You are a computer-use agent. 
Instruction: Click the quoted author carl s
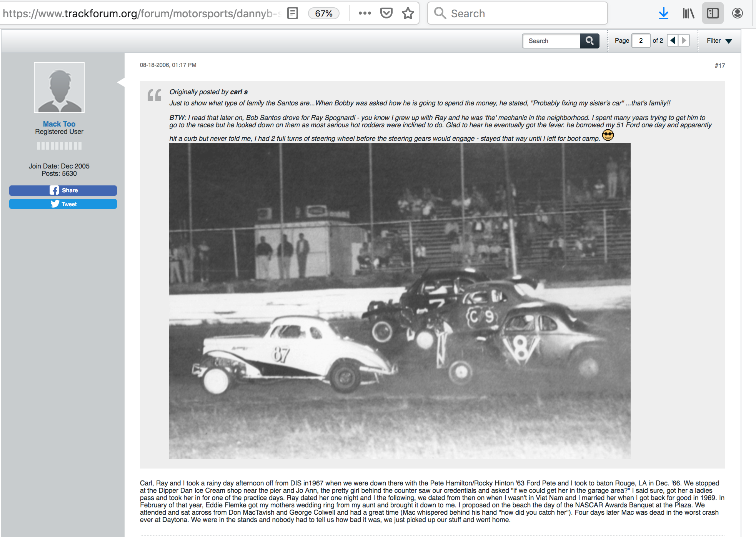click(239, 92)
